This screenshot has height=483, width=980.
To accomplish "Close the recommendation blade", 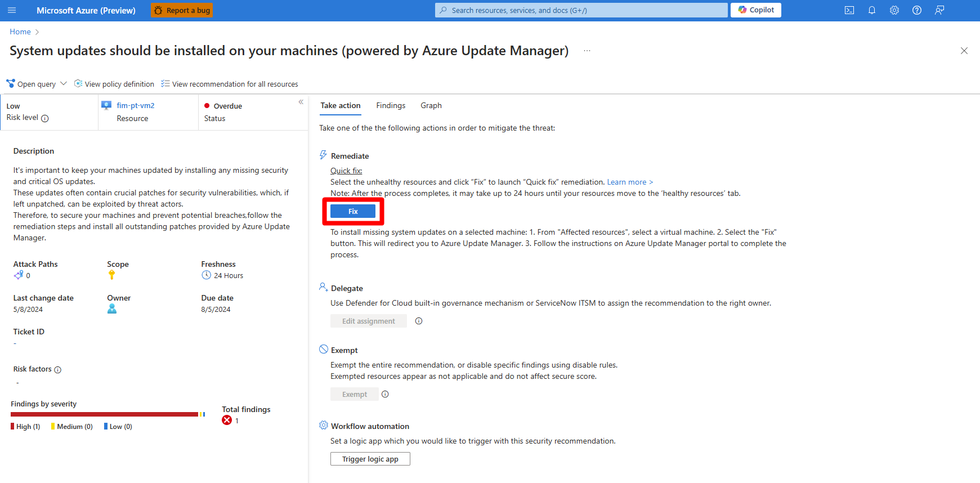I will 964,51.
